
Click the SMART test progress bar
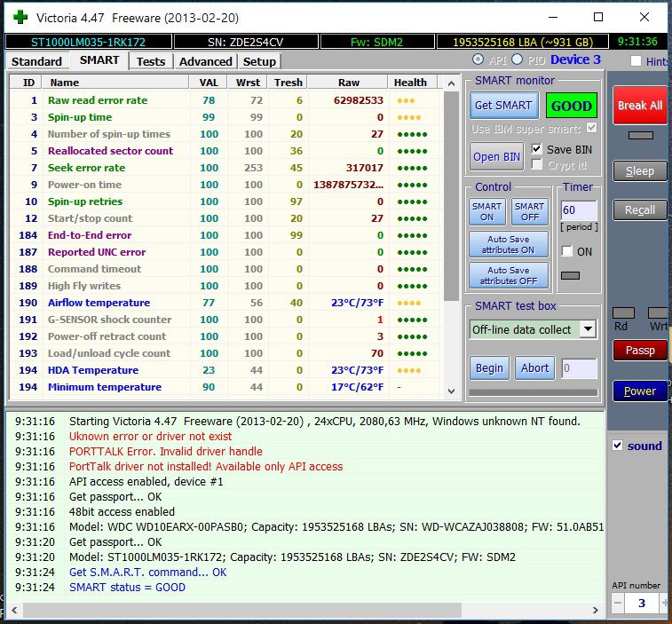coord(534,392)
